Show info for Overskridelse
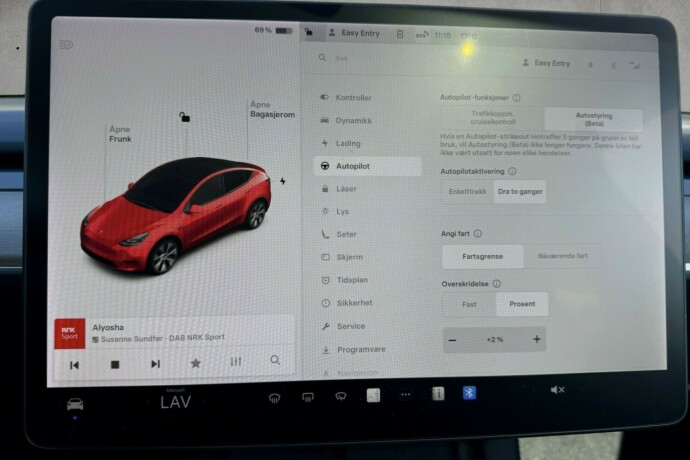 tap(496, 283)
